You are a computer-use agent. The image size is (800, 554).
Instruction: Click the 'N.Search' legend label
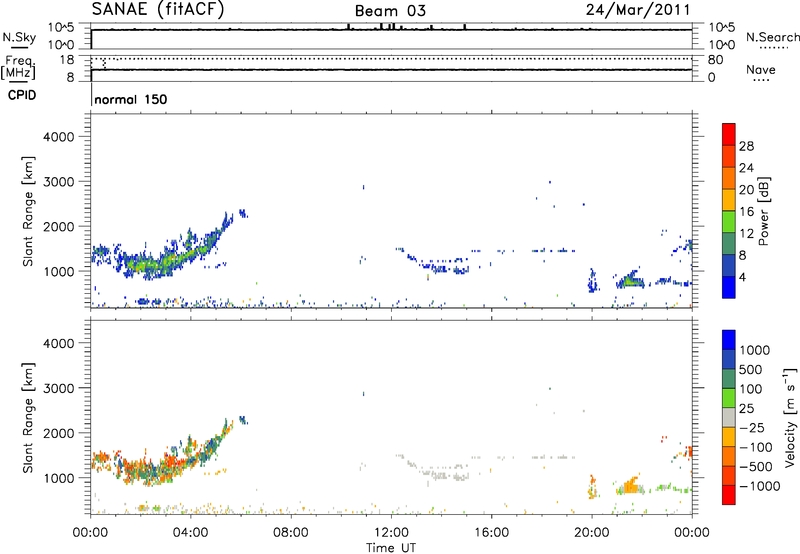(773, 37)
